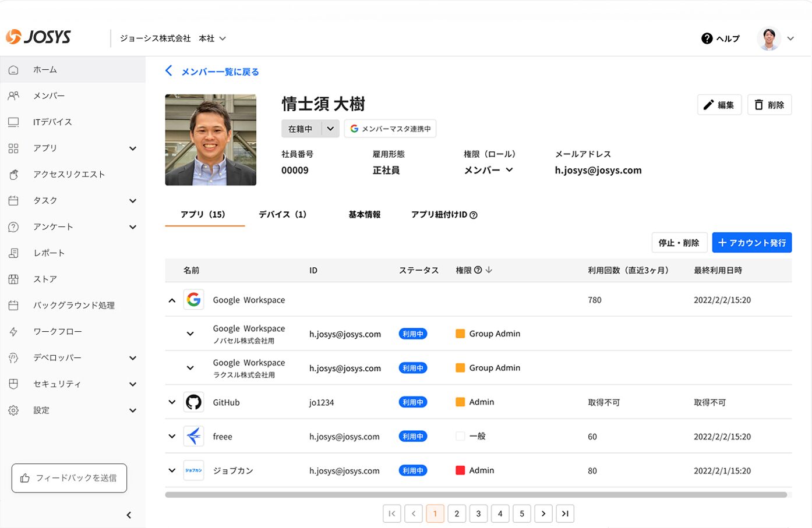Expand the GitHub row
Viewport: 812px width, 528px height.
click(172, 402)
